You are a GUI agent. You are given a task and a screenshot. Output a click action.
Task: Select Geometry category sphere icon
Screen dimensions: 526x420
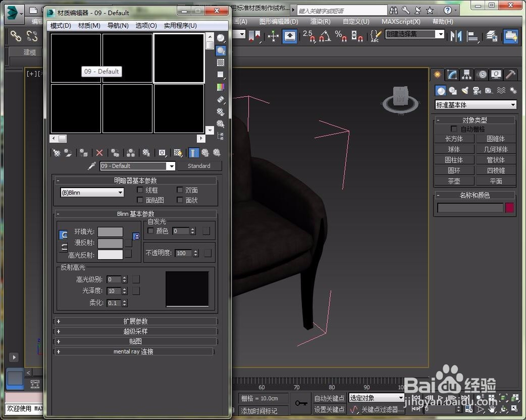pyautogui.click(x=440, y=91)
